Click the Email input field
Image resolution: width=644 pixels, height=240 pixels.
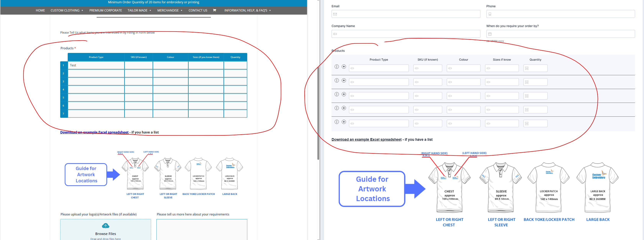[x=406, y=14]
